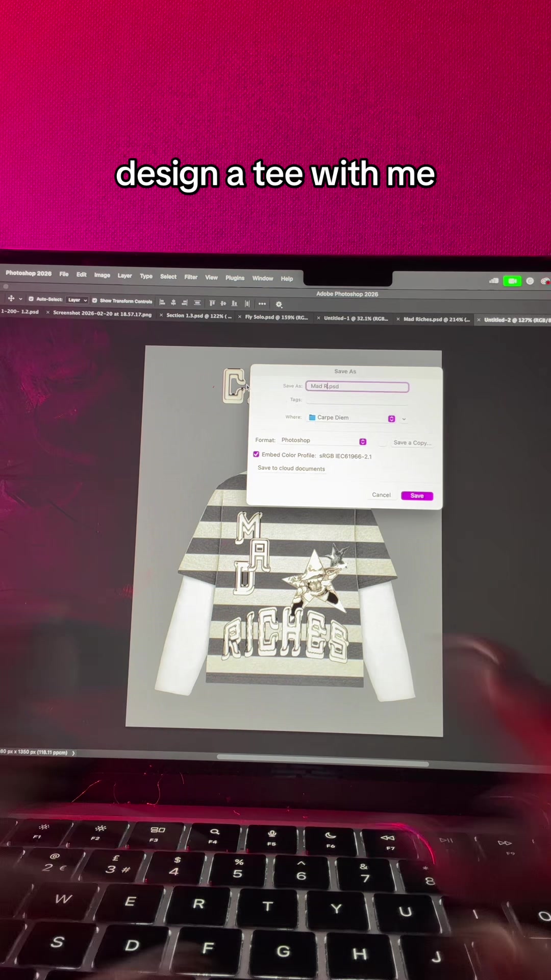The image size is (551, 980).
Task: Open the Filter menu
Action: (x=191, y=277)
